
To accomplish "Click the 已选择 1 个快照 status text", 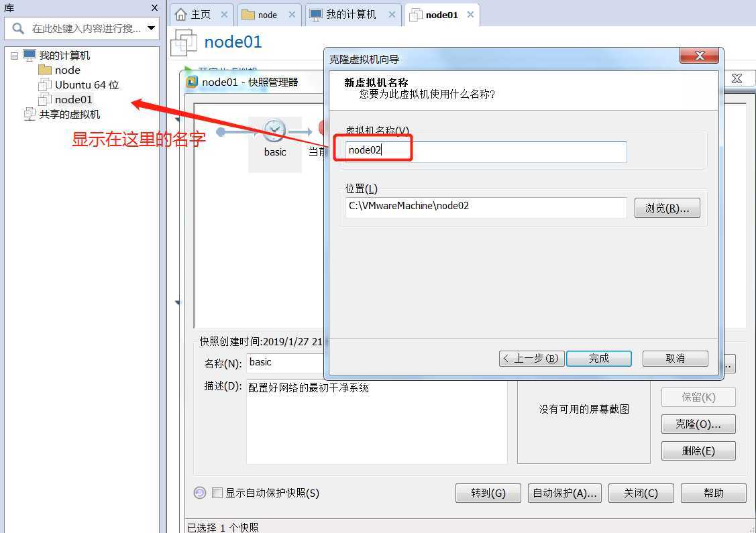I will click(223, 528).
